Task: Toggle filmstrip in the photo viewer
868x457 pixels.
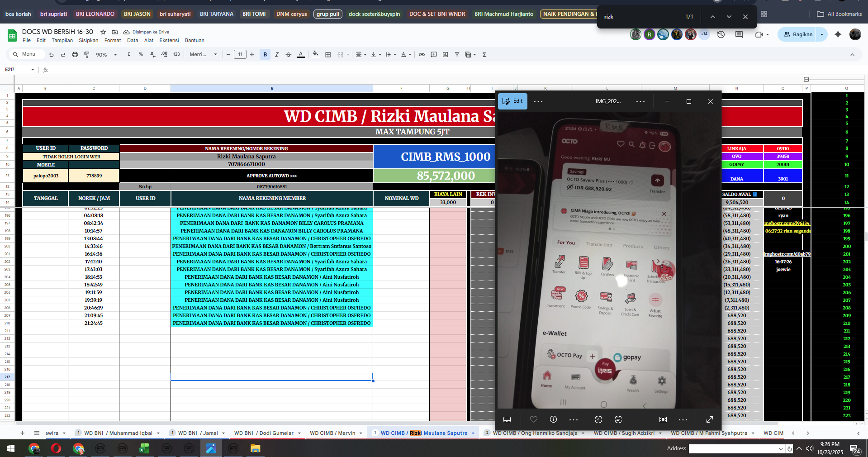Action: [x=507, y=419]
